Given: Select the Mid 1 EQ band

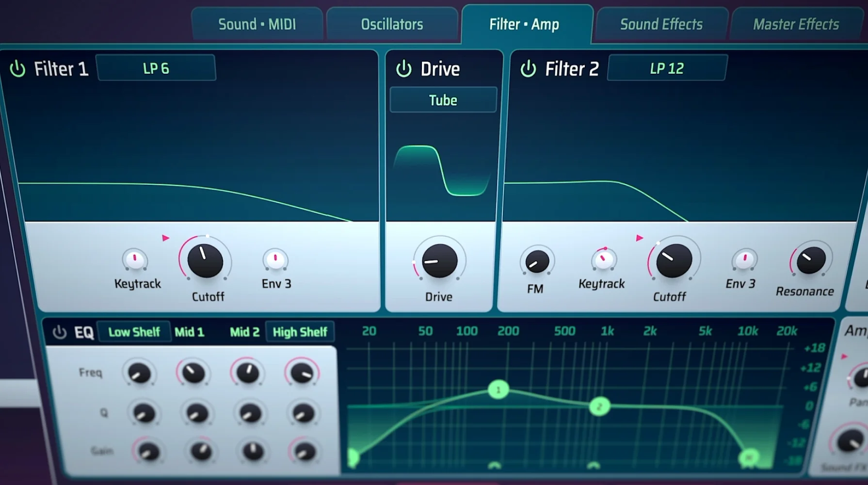Looking at the screenshot, I should (x=190, y=331).
